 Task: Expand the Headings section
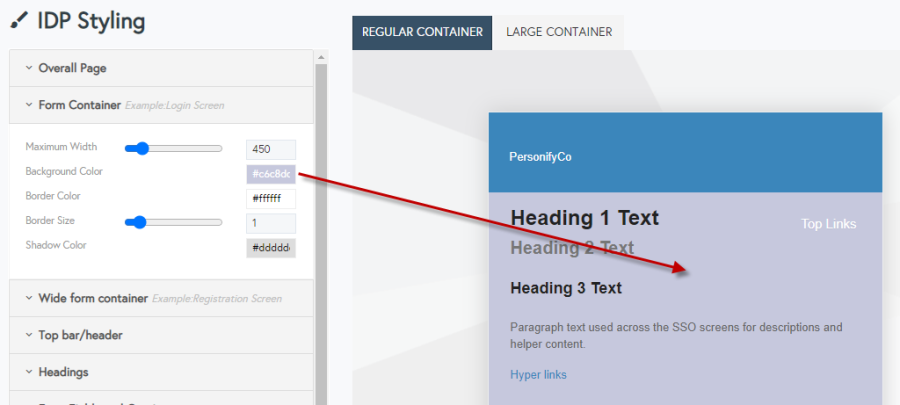(161, 372)
